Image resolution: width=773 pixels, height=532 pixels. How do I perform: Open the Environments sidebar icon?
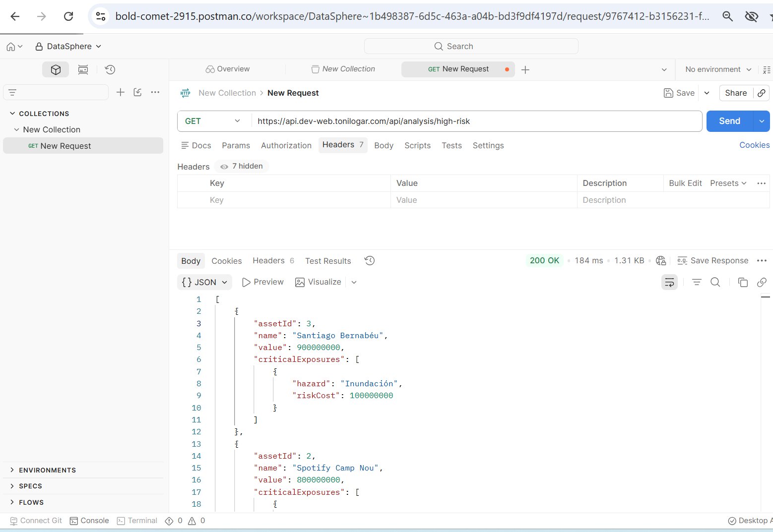tap(83, 69)
